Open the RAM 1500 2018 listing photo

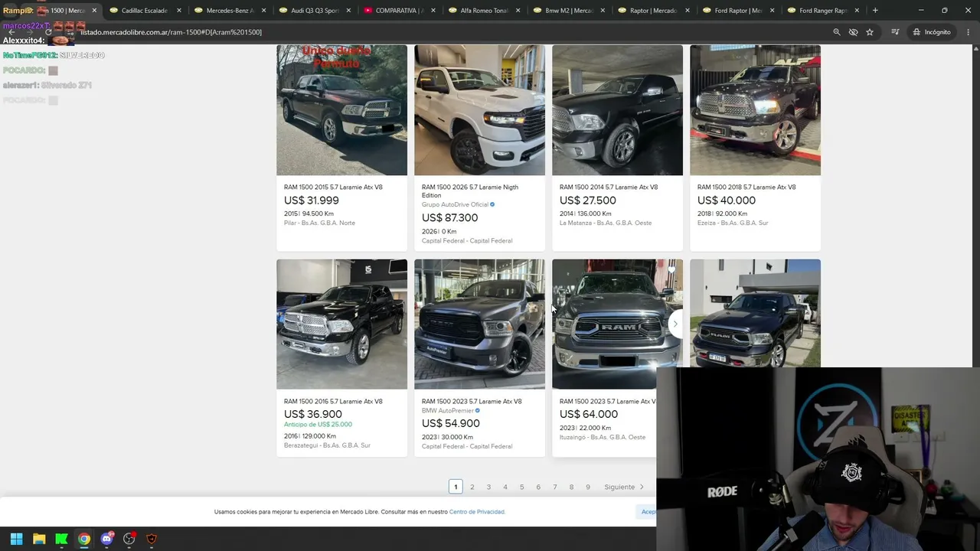(x=756, y=110)
